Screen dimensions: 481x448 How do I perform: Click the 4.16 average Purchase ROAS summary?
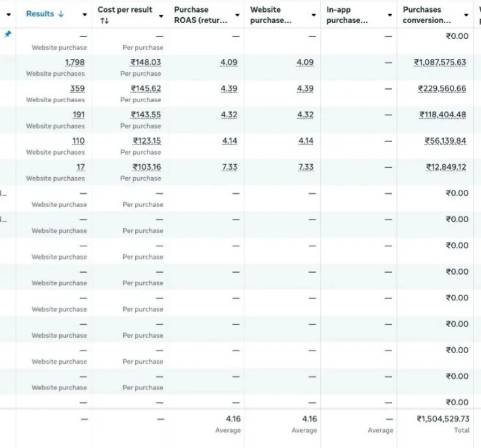point(233,419)
